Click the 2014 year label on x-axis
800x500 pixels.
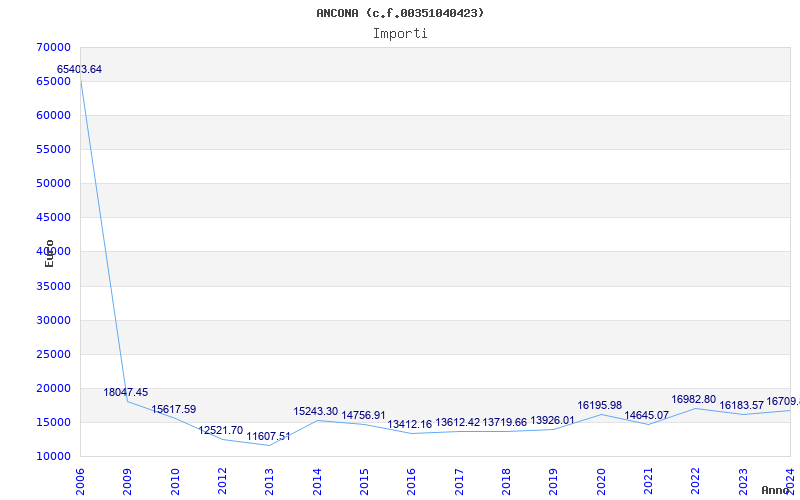pos(317,482)
